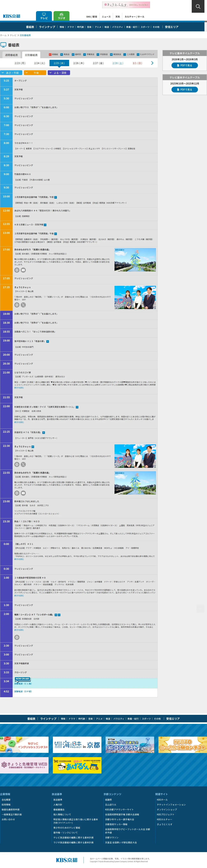The height and width of the screenshot is (868, 207).
Task: Open 会社概要 footer link
Action: [x=6, y=800]
